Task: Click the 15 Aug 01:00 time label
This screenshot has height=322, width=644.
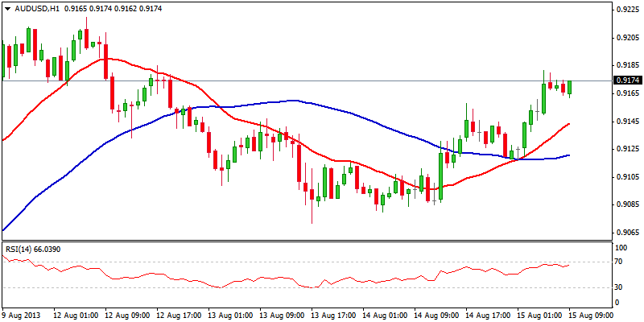Action: (x=538, y=316)
